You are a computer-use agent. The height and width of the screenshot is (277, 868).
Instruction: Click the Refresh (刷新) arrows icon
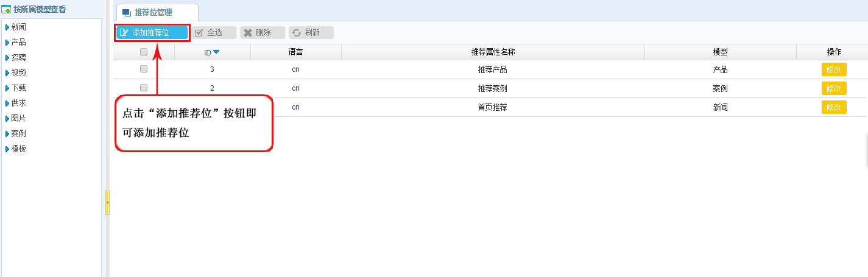pos(297,33)
